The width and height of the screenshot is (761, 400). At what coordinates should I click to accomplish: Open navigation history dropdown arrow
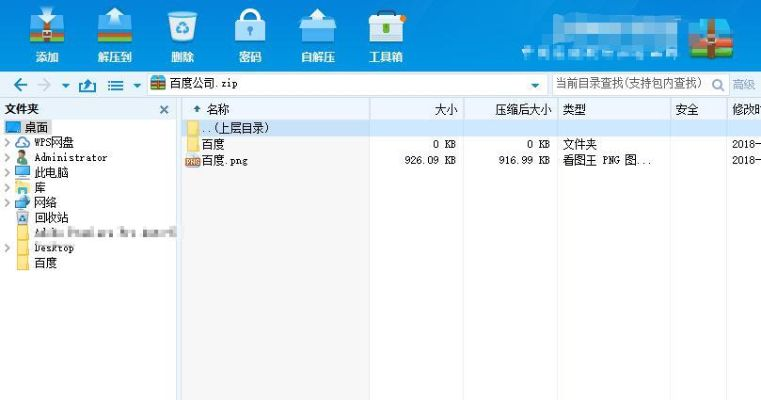[66, 86]
